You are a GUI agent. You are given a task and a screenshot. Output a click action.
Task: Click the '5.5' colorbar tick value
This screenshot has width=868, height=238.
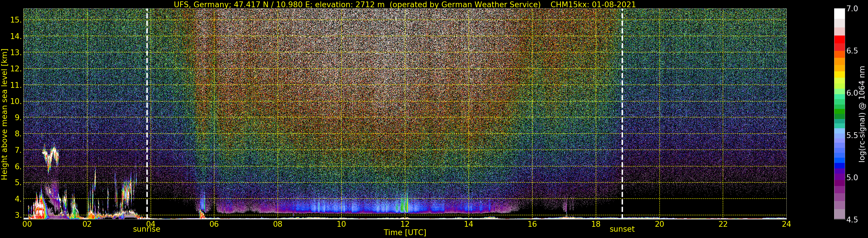(x=852, y=135)
